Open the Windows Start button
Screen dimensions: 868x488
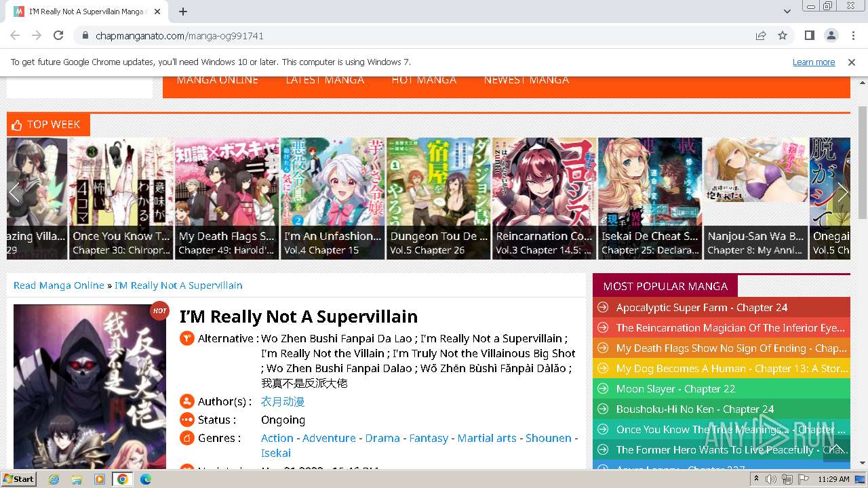19,479
